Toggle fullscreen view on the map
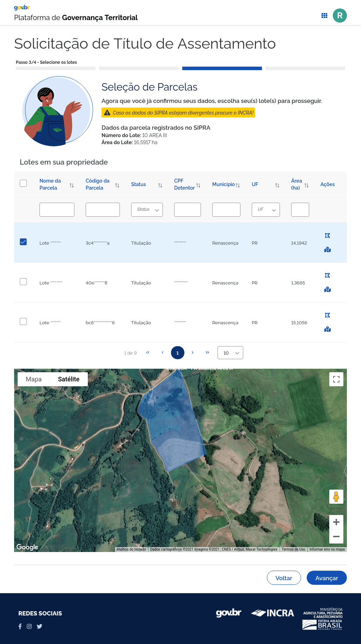This screenshot has height=644, width=361. click(x=336, y=379)
